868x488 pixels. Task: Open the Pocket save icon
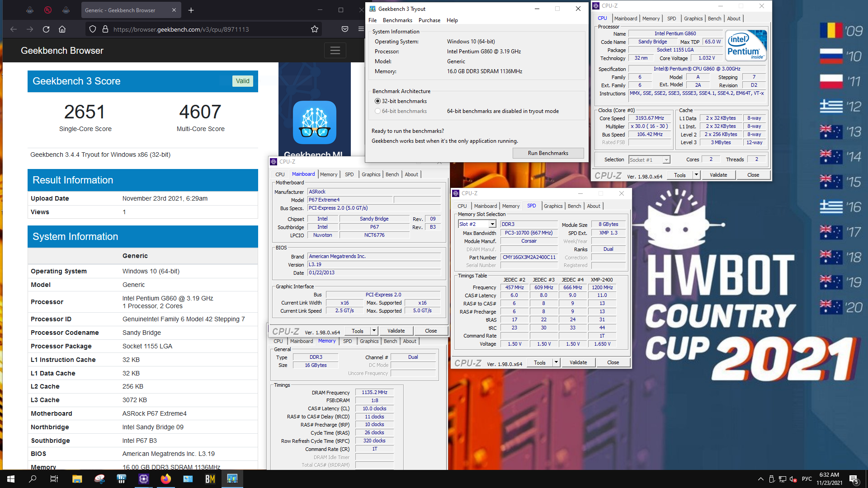[345, 29]
